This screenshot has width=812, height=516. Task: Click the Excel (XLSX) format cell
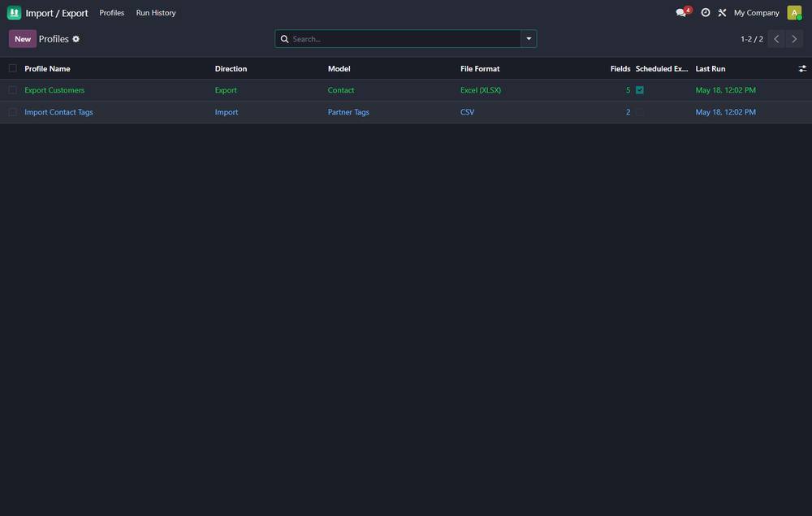(481, 90)
